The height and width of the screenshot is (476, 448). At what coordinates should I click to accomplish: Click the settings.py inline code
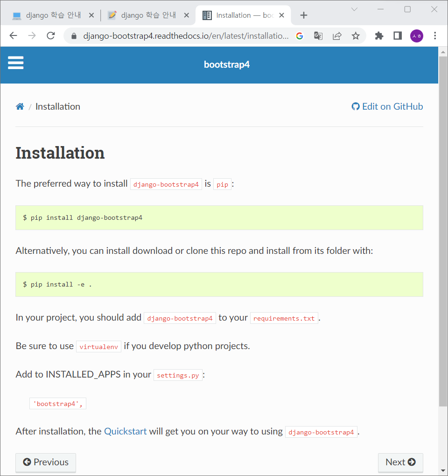click(178, 375)
